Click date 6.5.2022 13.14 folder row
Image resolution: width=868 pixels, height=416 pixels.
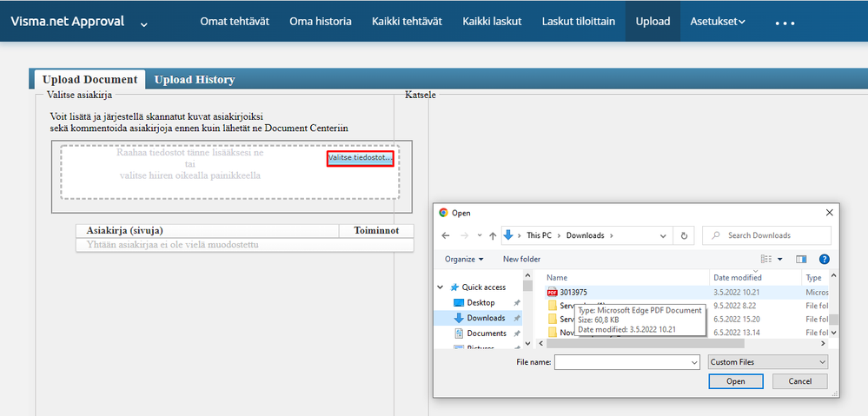pyautogui.click(x=736, y=333)
